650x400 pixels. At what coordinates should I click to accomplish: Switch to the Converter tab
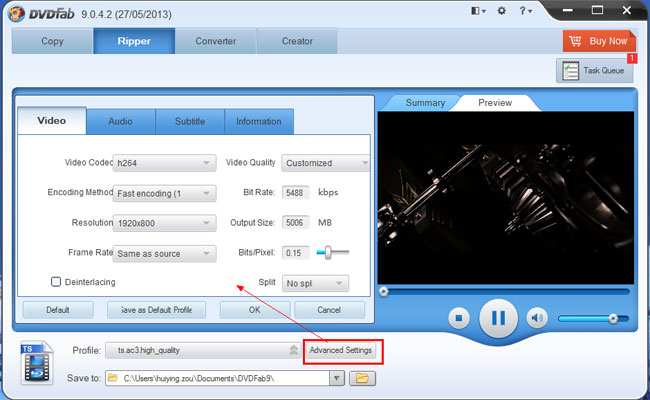click(216, 41)
